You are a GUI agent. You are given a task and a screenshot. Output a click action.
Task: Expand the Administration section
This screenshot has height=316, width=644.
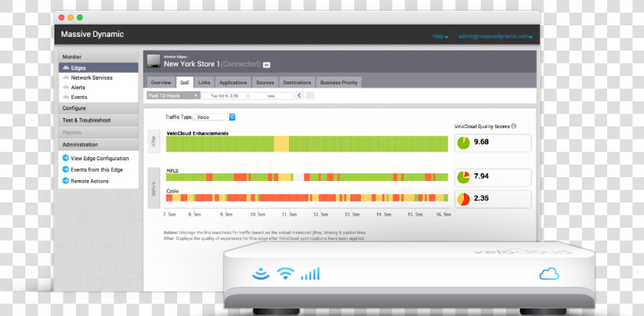(x=98, y=145)
